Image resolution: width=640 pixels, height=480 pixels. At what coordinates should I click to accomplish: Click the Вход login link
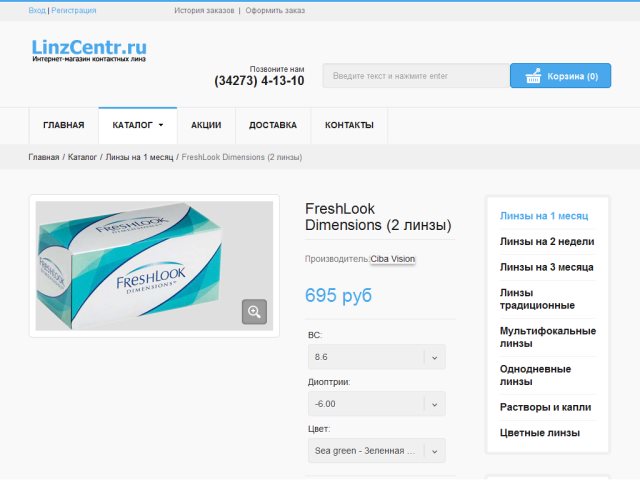coord(36,10)
